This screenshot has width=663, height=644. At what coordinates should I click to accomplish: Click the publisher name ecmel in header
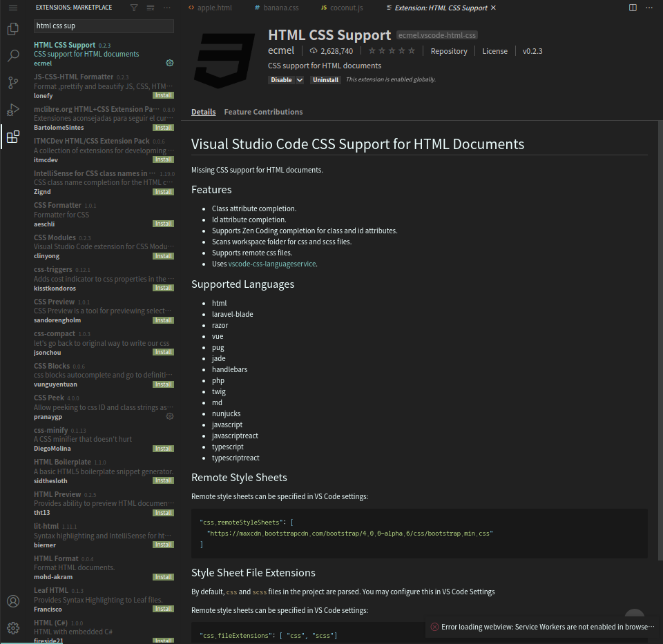(281, 50)
